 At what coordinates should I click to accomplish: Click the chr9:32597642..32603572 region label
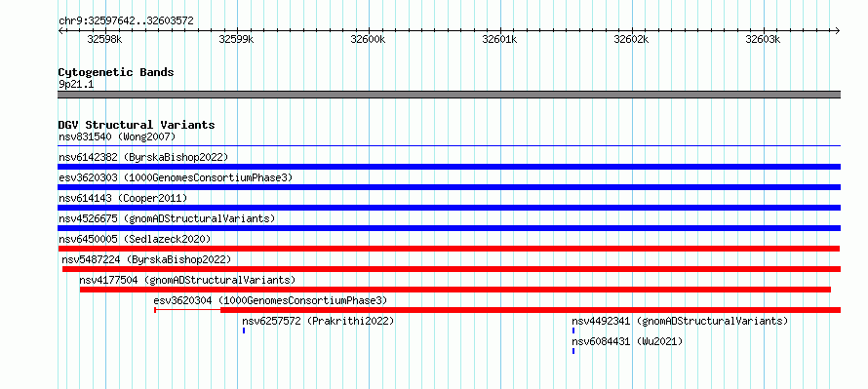click(126, 20)
